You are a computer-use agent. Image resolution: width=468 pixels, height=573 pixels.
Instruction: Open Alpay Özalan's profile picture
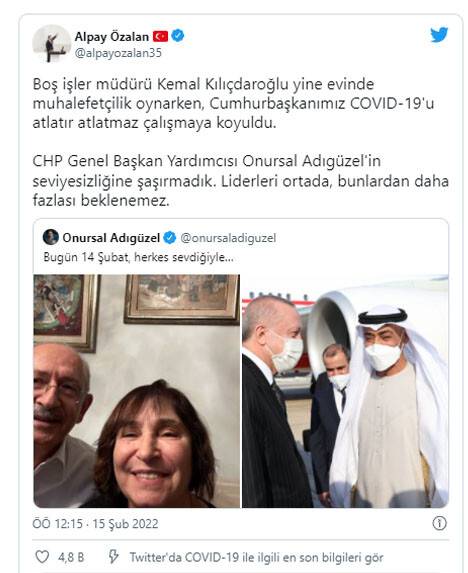coord(51,44)
